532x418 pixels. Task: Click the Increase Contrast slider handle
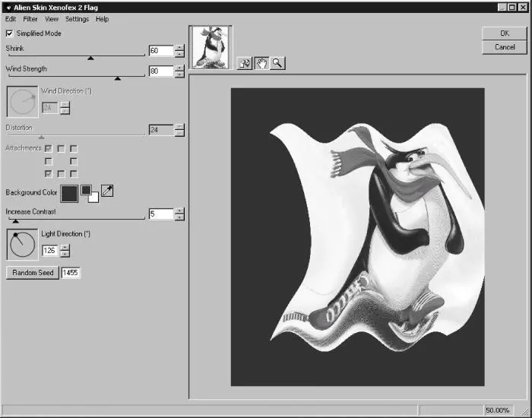[x=15, y=222]
